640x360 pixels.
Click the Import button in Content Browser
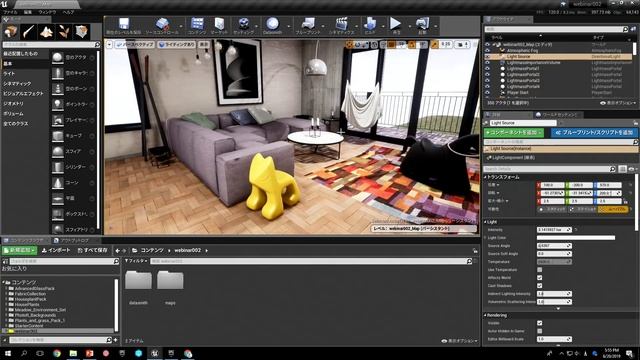56,250
